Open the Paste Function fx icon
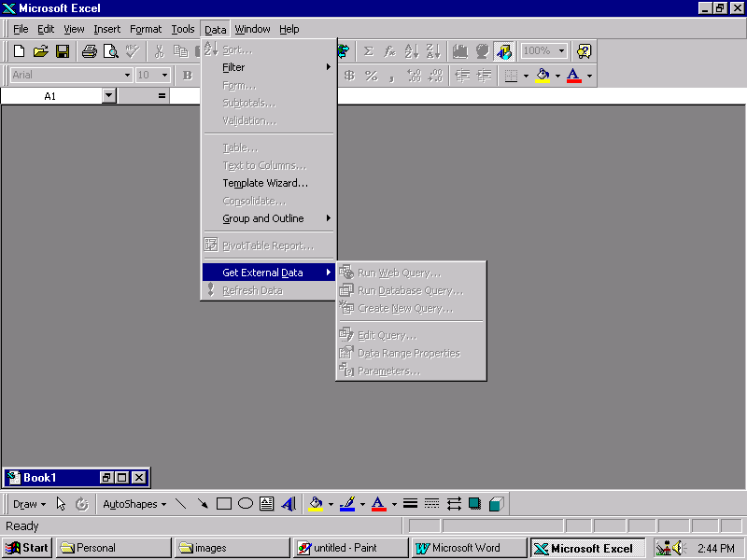The width and height of the screenshot is (747, 560). [x=389, y=51]
